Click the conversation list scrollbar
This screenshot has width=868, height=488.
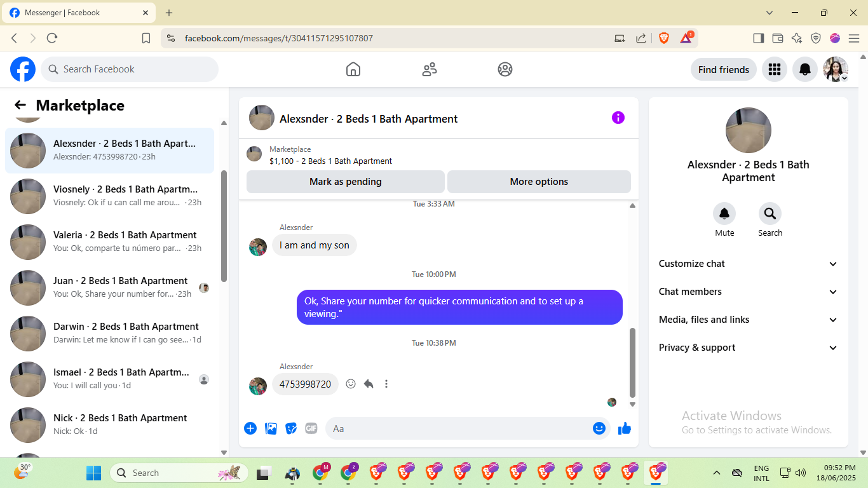pyautogui.click(x=224, y=226)
